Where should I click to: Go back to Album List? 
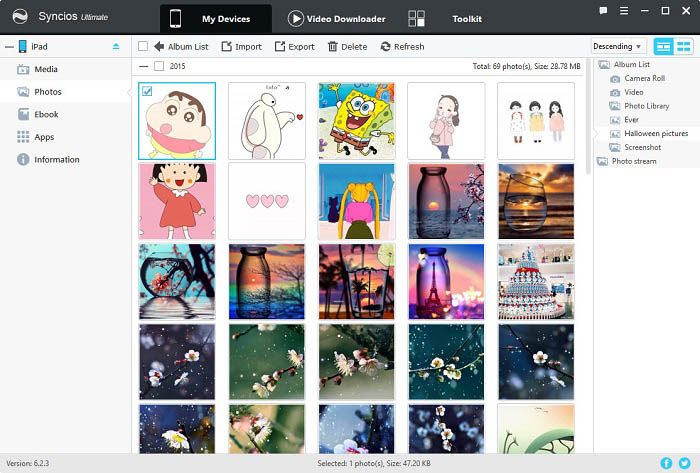[180, 46]
